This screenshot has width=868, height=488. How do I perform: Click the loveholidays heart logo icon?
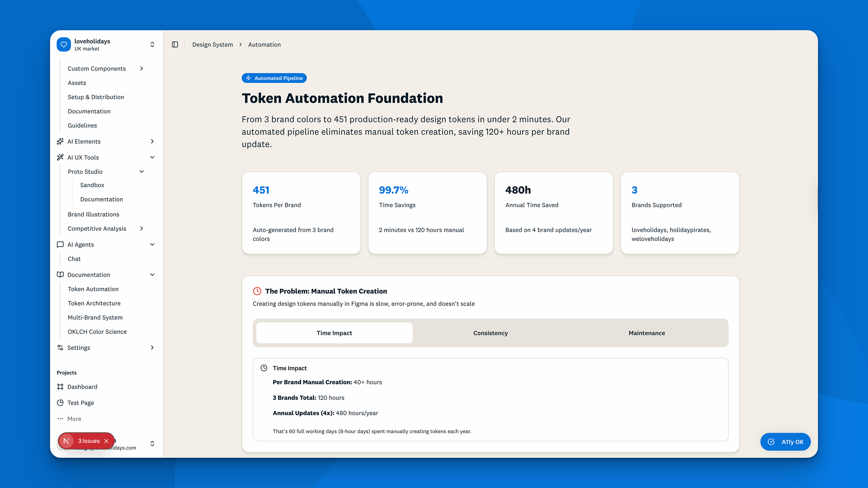click(x=64, y=44)
